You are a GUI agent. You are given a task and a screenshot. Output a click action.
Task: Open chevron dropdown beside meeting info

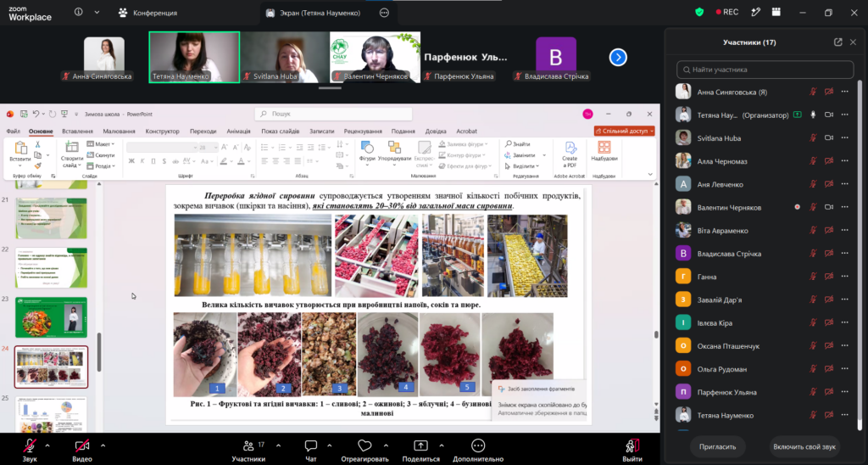97,12
